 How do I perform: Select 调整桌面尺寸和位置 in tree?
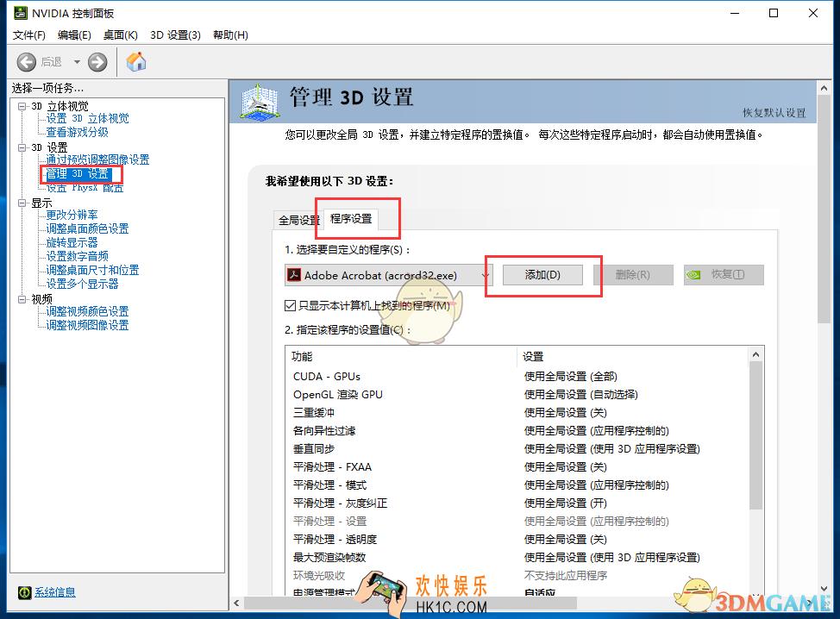point(92,270)
